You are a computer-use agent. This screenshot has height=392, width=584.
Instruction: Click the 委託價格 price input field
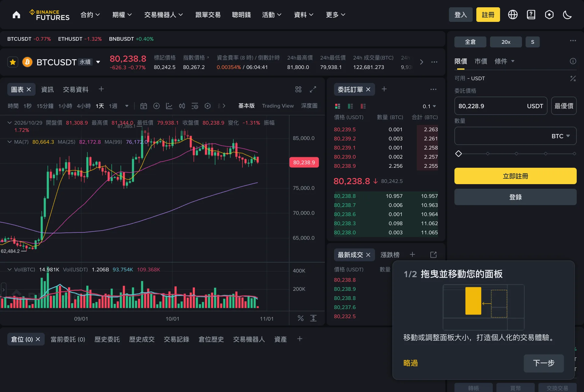pos(501,106)
